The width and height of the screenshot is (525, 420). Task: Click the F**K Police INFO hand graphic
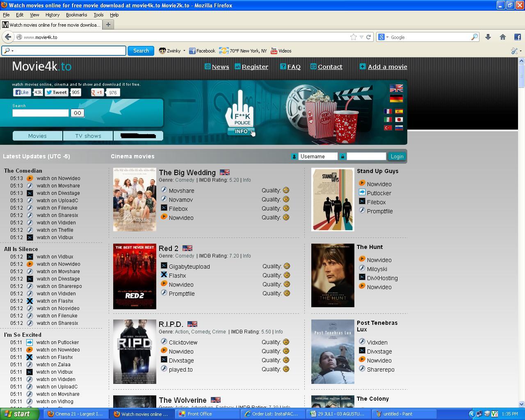pyautogui.click(x=240, y=113)
